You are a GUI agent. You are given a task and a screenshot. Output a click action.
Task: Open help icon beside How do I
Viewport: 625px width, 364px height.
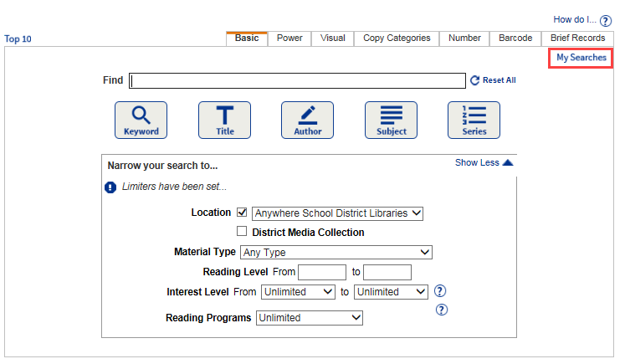(x=606, y=20)
